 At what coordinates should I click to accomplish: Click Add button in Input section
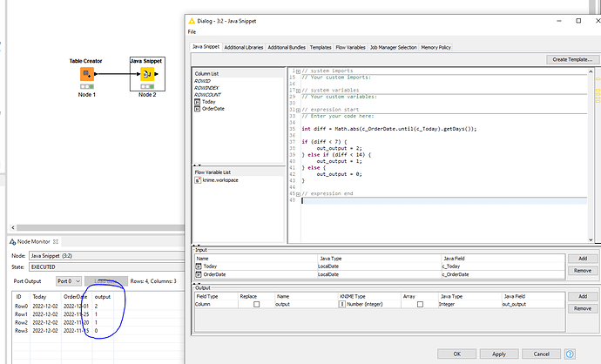(x=583, y=259)
